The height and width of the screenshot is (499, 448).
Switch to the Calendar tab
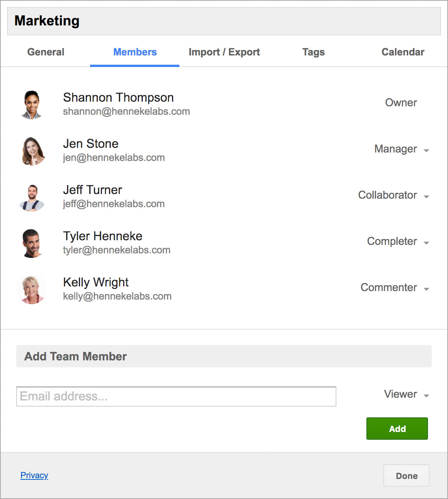pos(403,52)
